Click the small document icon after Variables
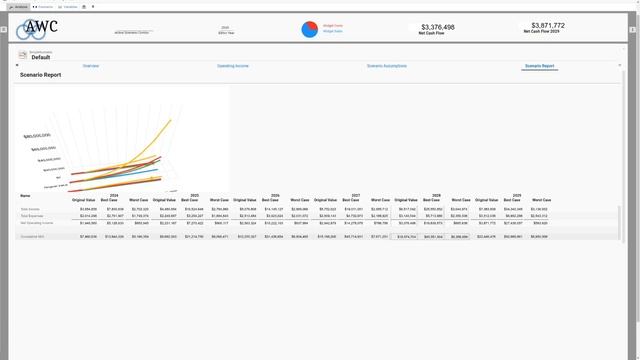The image size is (640, 360). pyautogui.click(x=84, y=7)
